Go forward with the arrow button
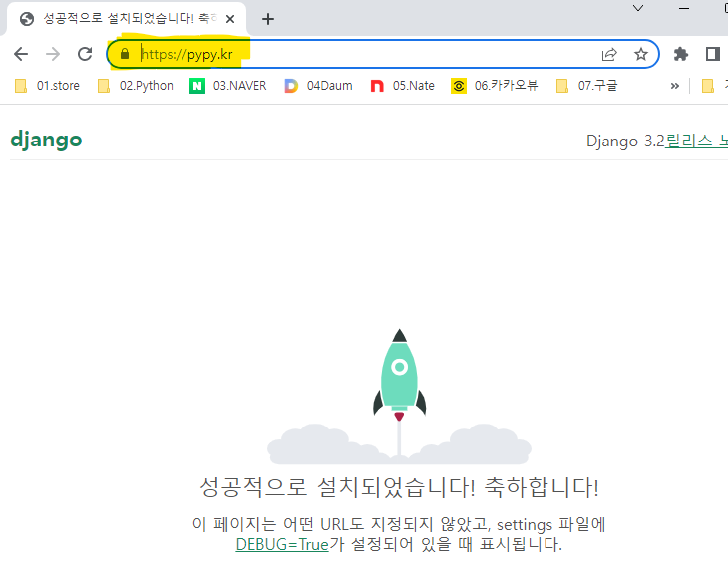The width and height of the screenshot is (728, 569). point(53,54)
